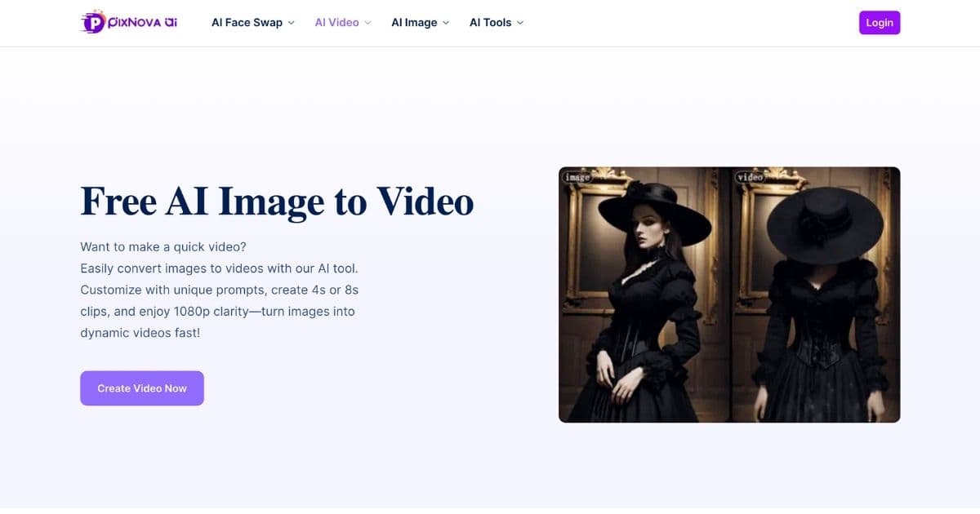Screen dimensions: 980x514
Task: Open the AI Image dropdown chevron
Action: (x=444, y=23)
